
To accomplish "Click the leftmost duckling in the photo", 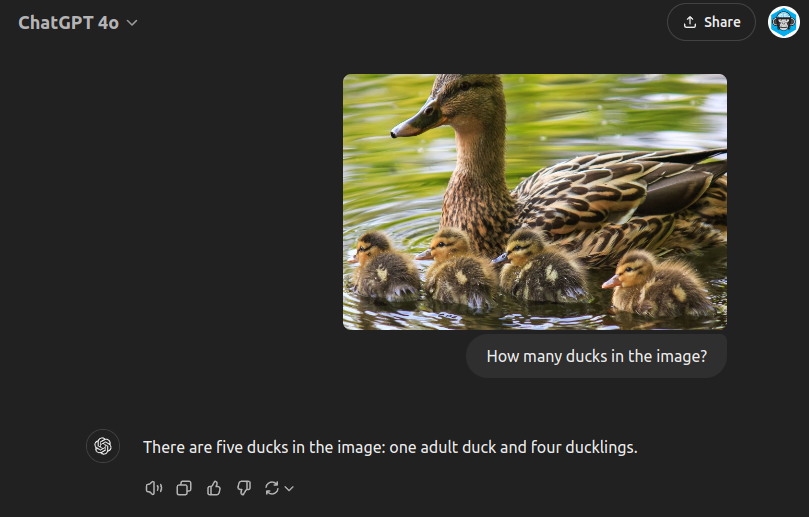I will tap(383, 266).
